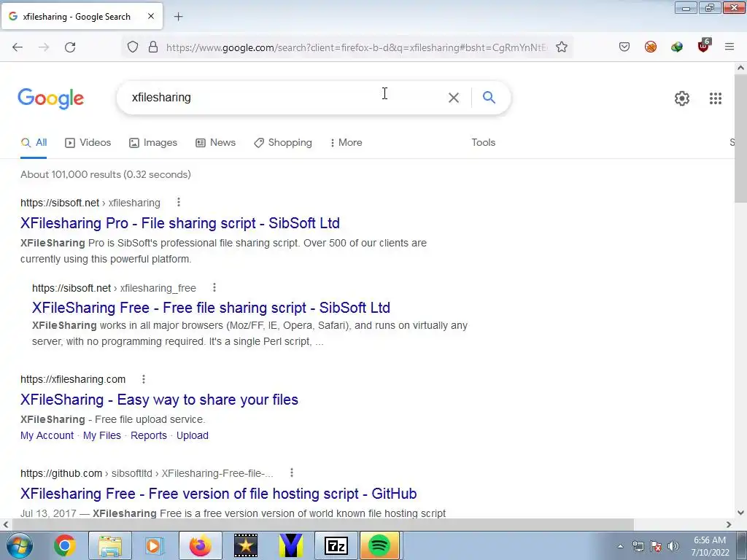
Task: Switch to Videos results
Action: pos(88,142)
